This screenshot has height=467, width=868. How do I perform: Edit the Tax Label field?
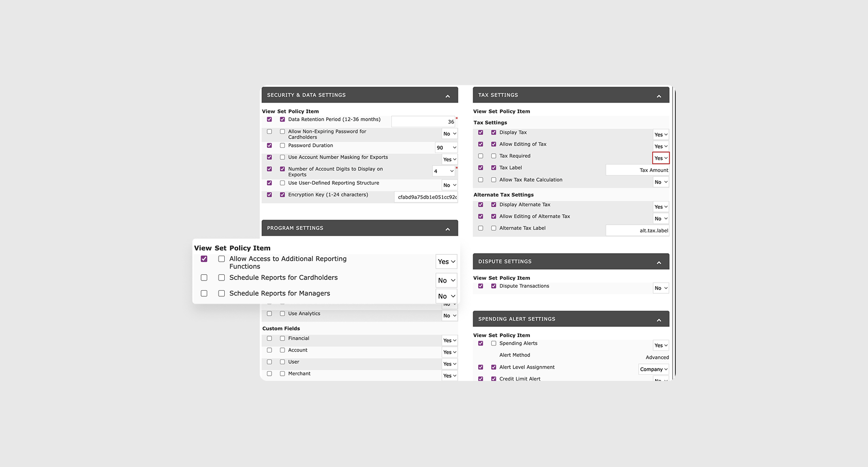pos(637,170)
